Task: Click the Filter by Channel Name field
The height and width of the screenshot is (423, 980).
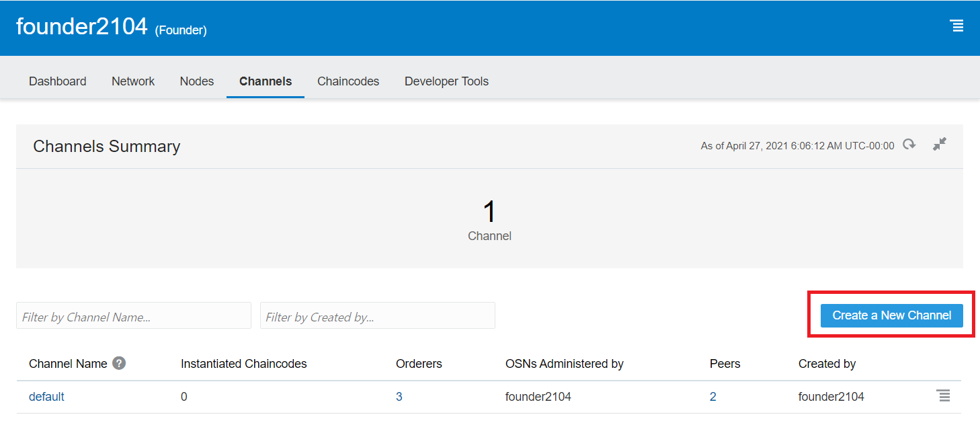Action: [x=133, y=316]
